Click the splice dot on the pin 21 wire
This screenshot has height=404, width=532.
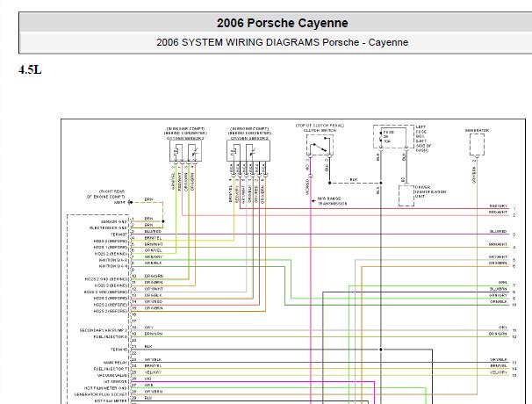[x=381, y=350]
